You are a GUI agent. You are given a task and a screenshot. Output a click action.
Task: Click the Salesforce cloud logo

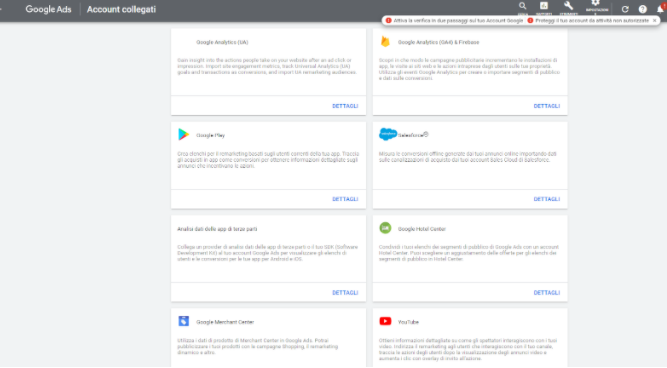(388, 134)
